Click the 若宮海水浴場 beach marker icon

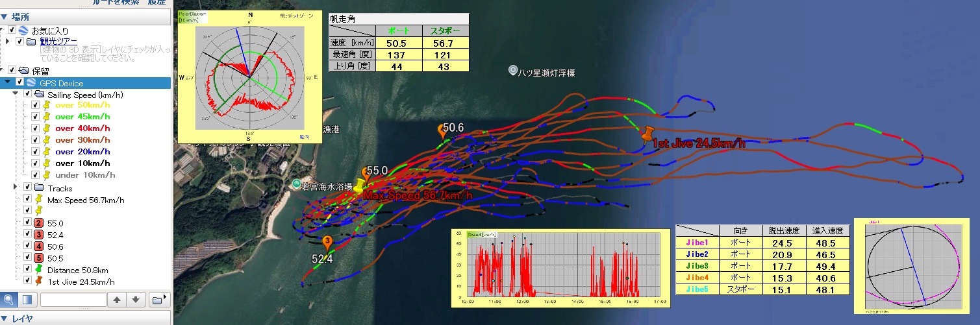pyautogui.click(x=297, y=184)
